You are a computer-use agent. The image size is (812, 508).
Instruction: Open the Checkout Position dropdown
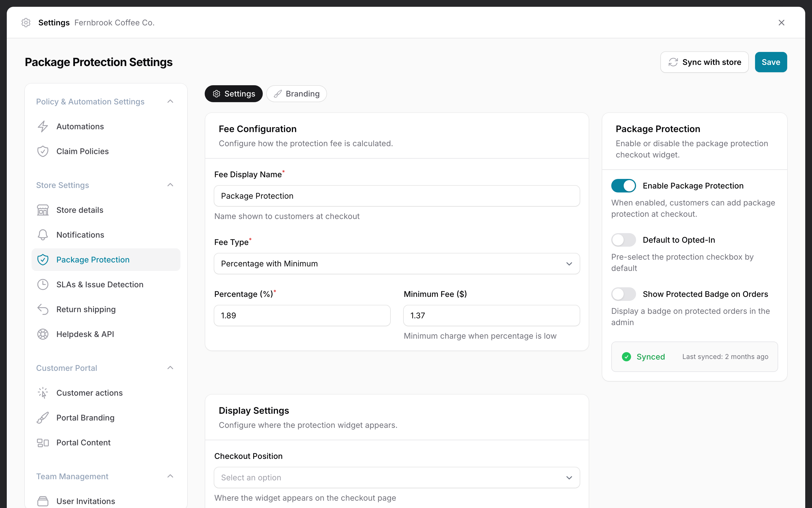pos(397,478)
